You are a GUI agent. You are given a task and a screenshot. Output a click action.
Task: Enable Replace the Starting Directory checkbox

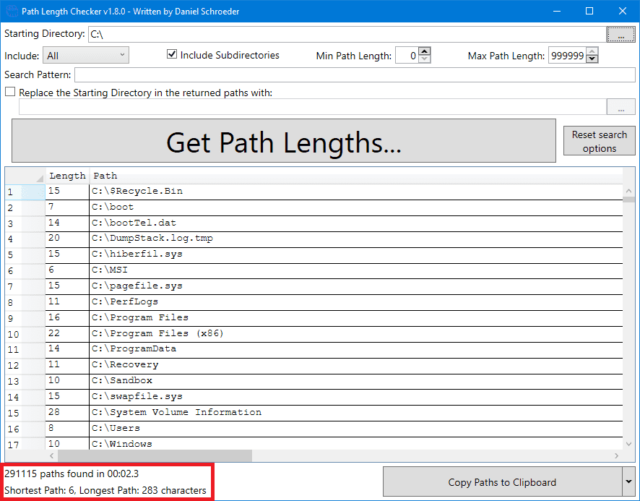pyautogui.click(x=10, y=92)
